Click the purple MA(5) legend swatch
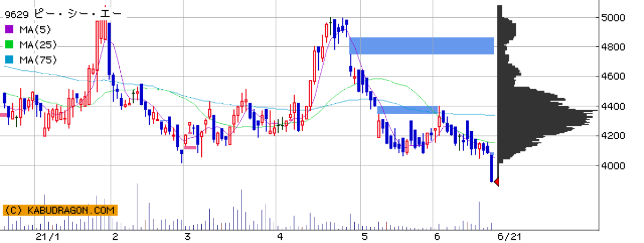The width and height of the screenshot is (644, 243). (x=10, y=30)
